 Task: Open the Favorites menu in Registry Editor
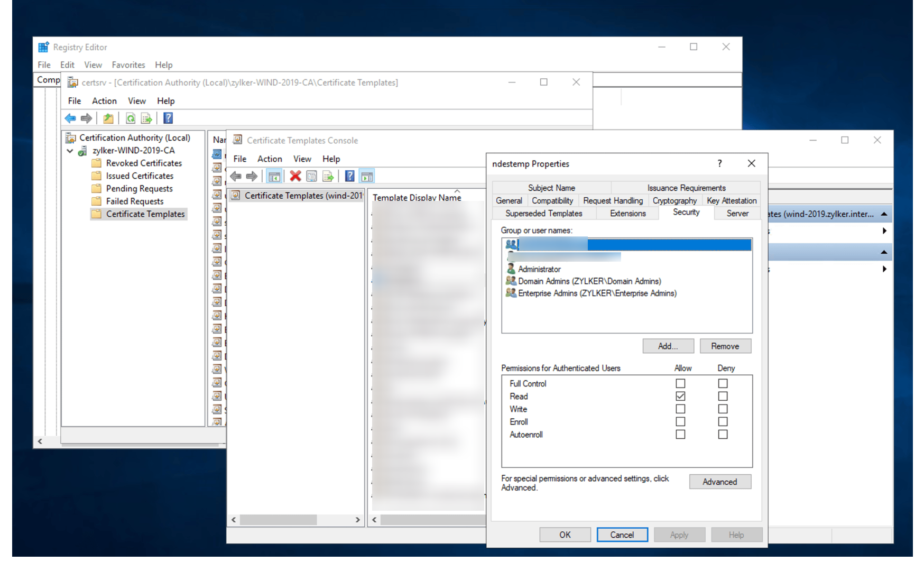(128, 65)
